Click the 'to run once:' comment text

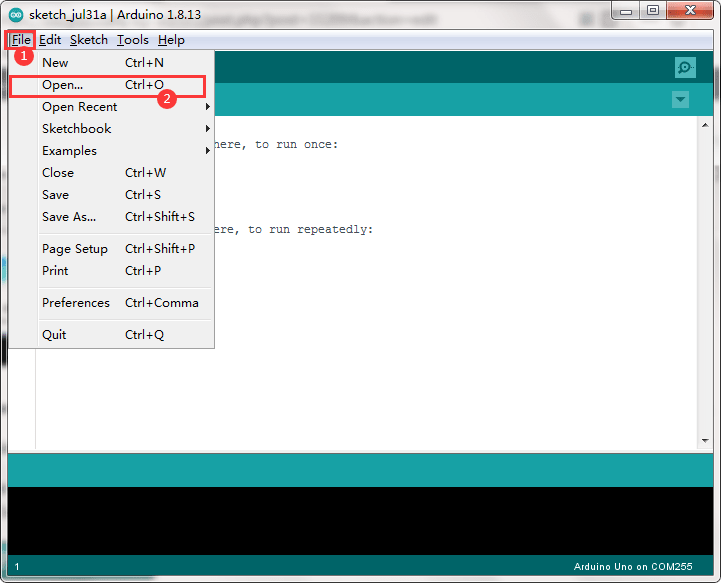point(297,144)
